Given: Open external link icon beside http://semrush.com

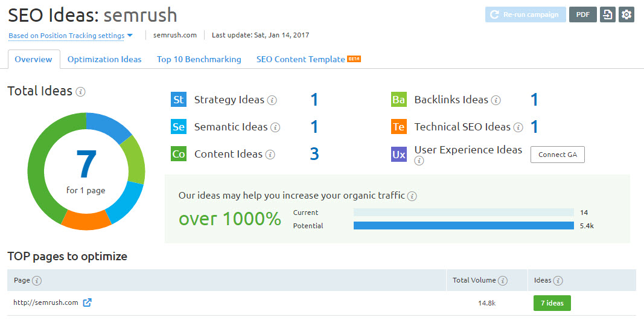Looking at the screenshot, I should (87, 302).
